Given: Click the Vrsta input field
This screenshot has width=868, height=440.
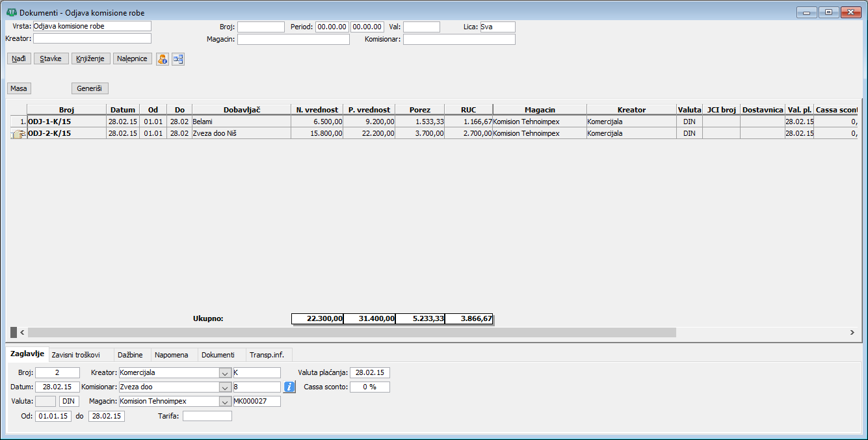Looking at the screenshot, I should (x=92, y=27).
